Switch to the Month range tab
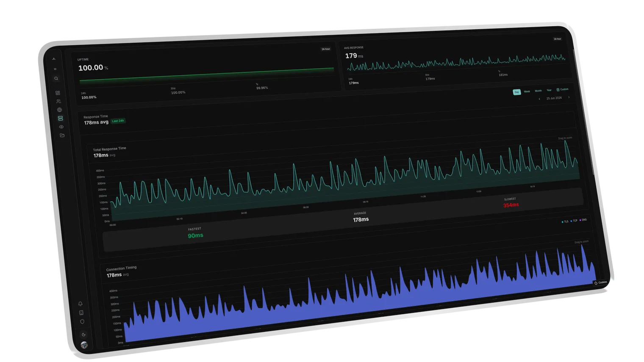The height and width of the screenshot is (362, 644). 538,91
